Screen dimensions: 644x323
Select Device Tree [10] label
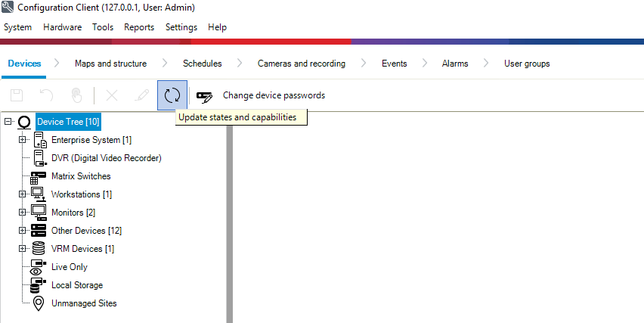pyautogui.click(x=68, y=122)
